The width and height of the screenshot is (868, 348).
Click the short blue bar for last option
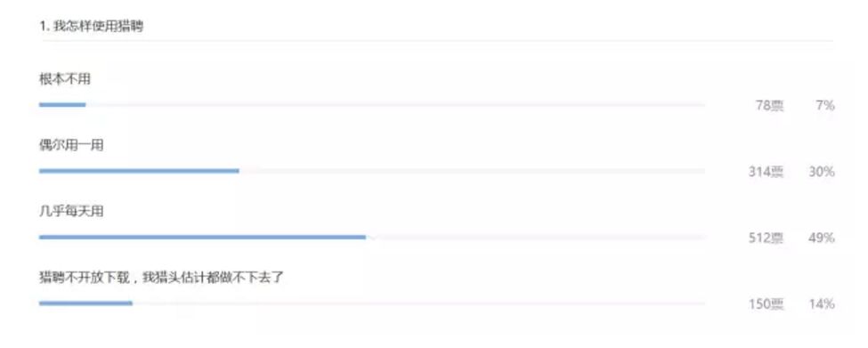coord(85,303)
